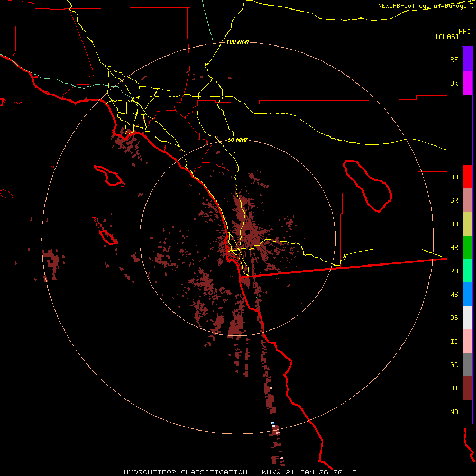Click the HHC product label

click(x=464, y=32)
